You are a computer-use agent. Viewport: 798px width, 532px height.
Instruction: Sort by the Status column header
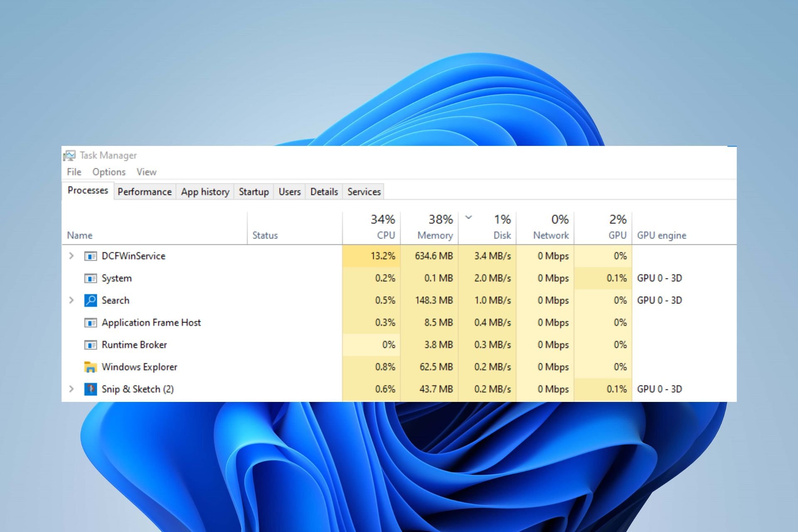point(295,228)
